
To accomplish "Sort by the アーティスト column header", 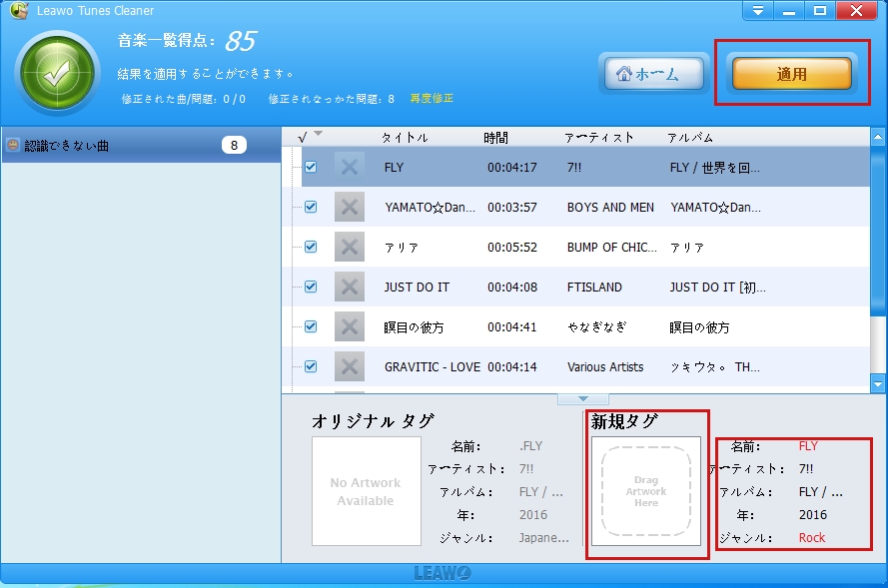I will click(598, 137).
